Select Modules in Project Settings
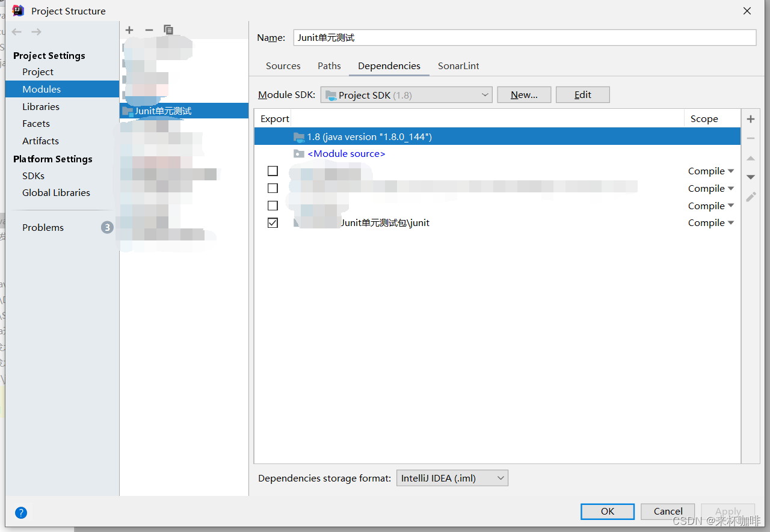This screenshot has height=532, width=770. coord(63,89)
